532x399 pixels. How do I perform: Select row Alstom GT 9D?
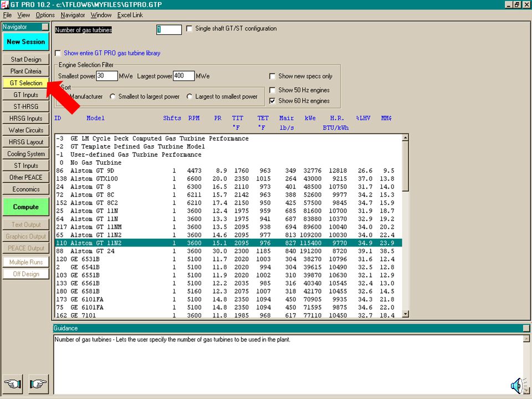click(x=228, y=171)
